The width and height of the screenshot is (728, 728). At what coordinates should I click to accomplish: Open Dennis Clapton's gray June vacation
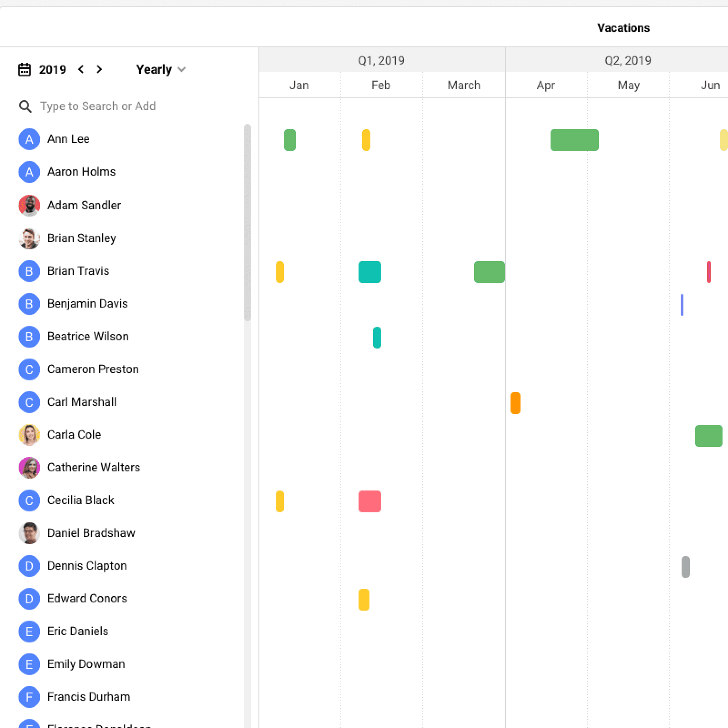click(686, 567)
